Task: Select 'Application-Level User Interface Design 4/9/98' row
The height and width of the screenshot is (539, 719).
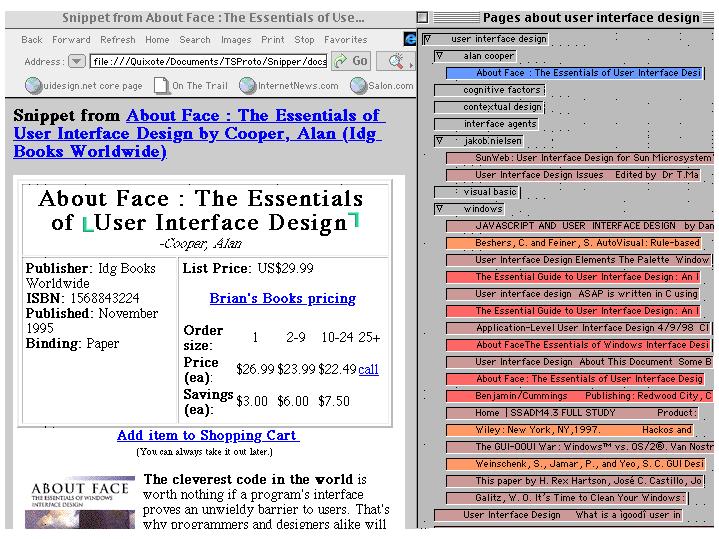Action: coord(578,328)
